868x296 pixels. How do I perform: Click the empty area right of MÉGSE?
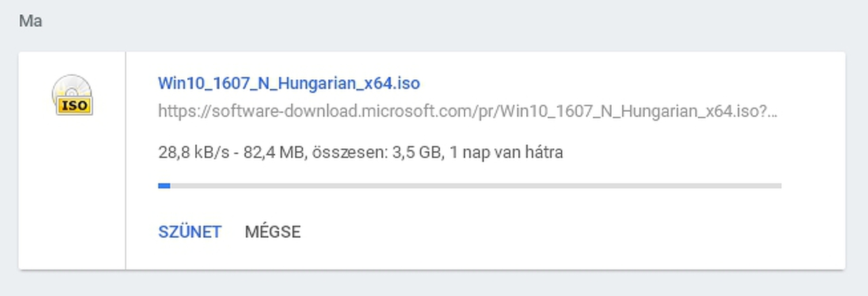coord(542,232)
